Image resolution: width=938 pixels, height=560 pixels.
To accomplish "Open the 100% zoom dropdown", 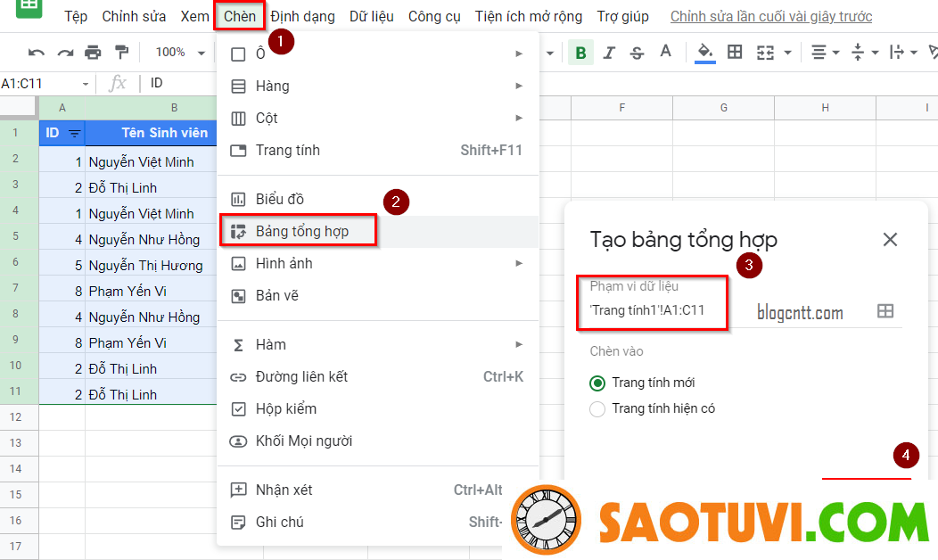I will pos(176,53).
